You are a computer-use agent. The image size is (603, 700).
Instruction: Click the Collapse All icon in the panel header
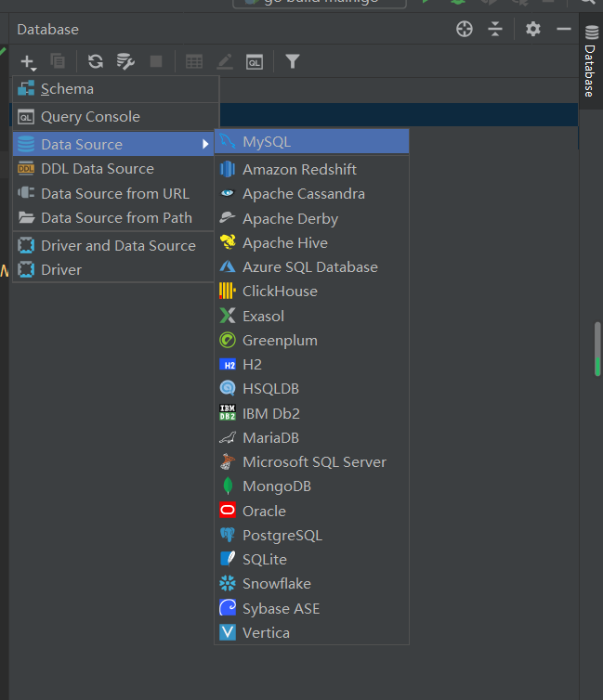(x=495, y=29)
